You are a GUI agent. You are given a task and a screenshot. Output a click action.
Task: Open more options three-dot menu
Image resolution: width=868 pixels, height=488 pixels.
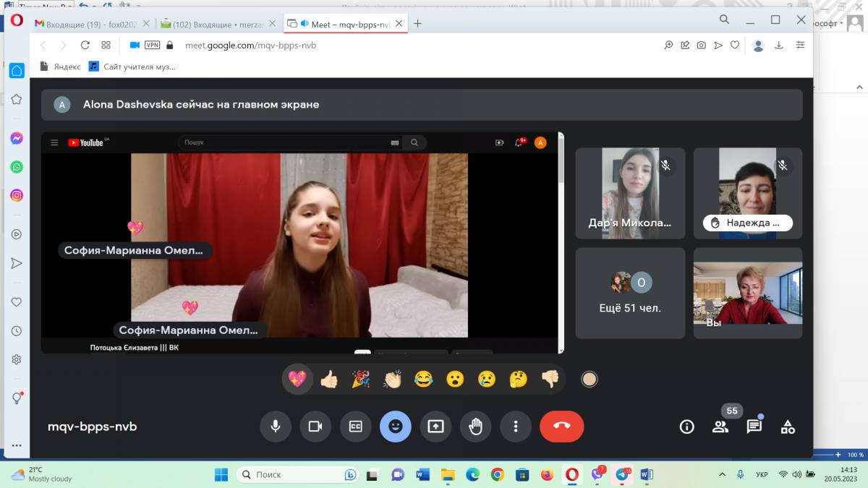515,426
